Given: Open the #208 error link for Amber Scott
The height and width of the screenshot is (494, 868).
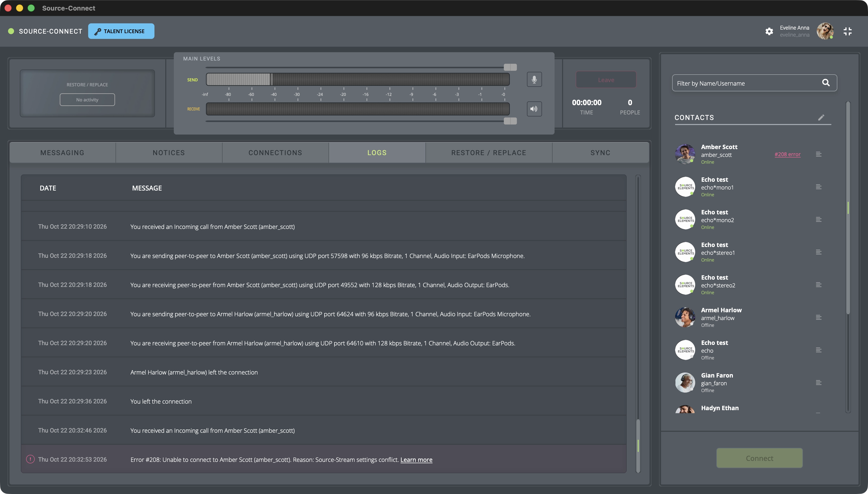Looking at the screenshot, I should 787,154.
